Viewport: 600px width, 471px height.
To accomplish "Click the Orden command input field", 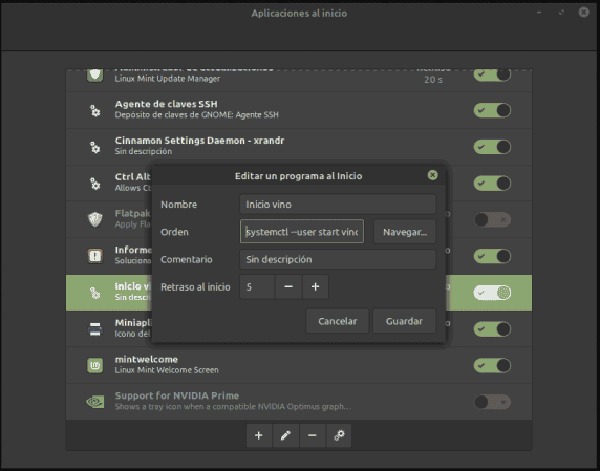I will coord(302,232).
